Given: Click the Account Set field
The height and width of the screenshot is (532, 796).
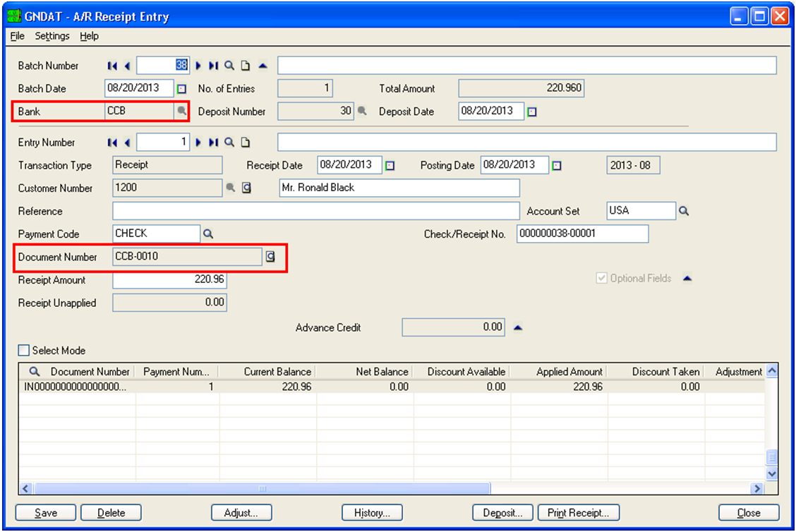Looking at the screenshot, I should tap(641, 211).
